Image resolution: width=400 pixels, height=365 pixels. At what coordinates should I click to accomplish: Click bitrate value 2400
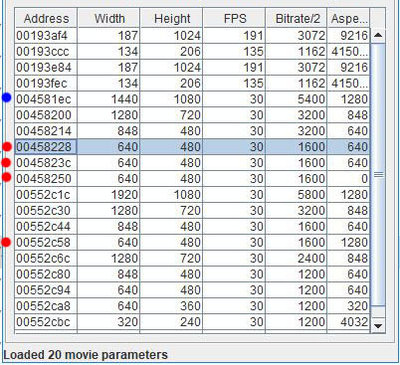coord(296,258)
